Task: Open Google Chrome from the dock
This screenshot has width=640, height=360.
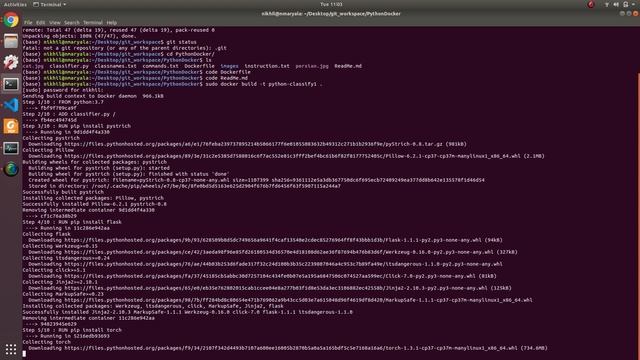Action: 11,20
